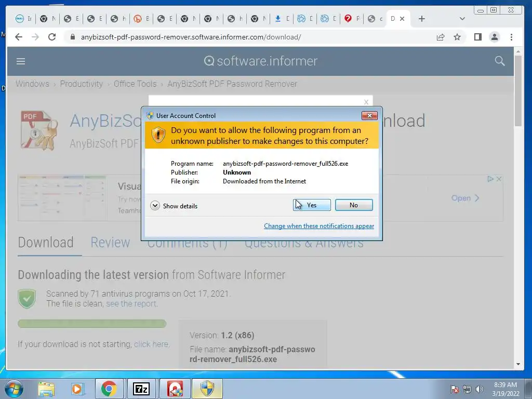The width and height of the screenshot is (532, 399).
Task: Open the tab search dropdown chevron
Action: pyautogui.click(x=462, y=19)
